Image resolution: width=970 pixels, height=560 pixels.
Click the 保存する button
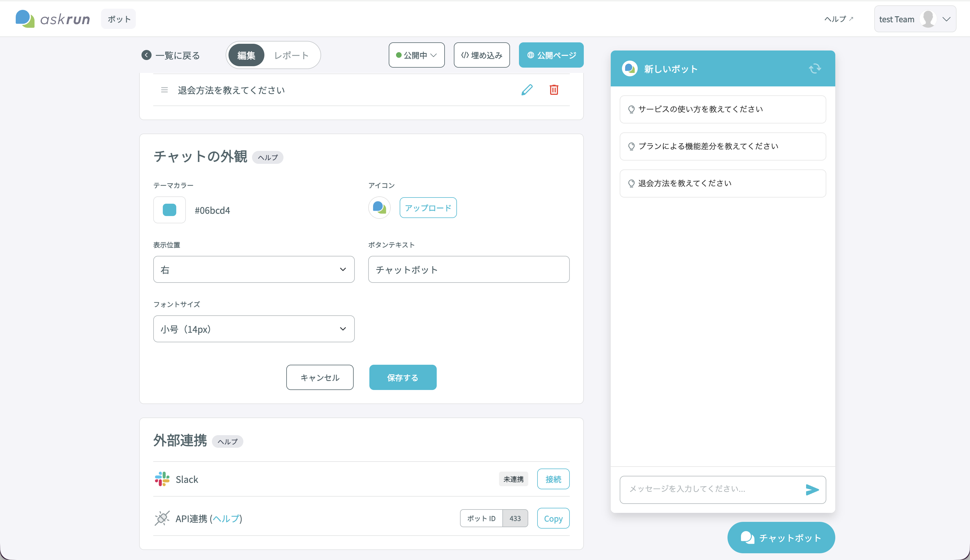coord(403,377)
